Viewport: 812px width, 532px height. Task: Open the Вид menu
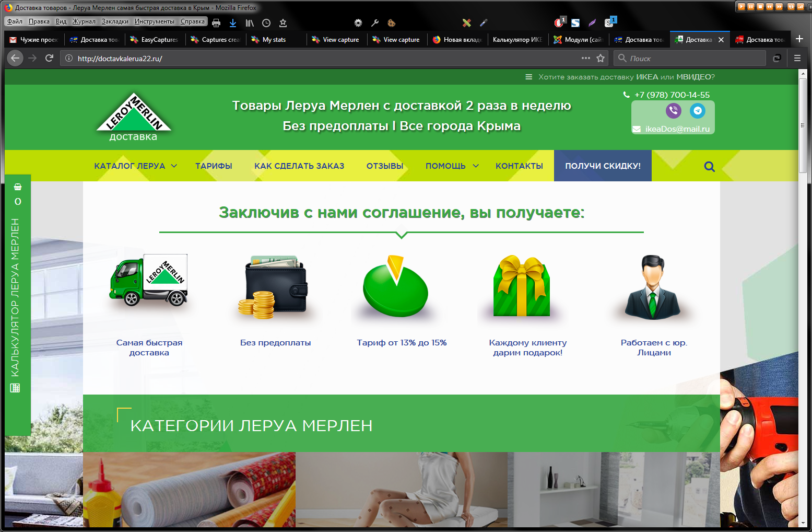point(61,21)
